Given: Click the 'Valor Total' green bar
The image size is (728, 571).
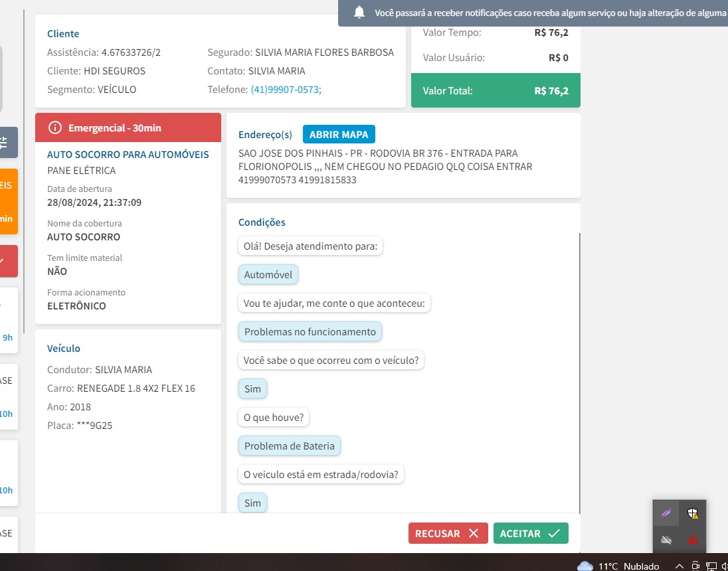Looking at the screenshot, I should tap(496, 90).
